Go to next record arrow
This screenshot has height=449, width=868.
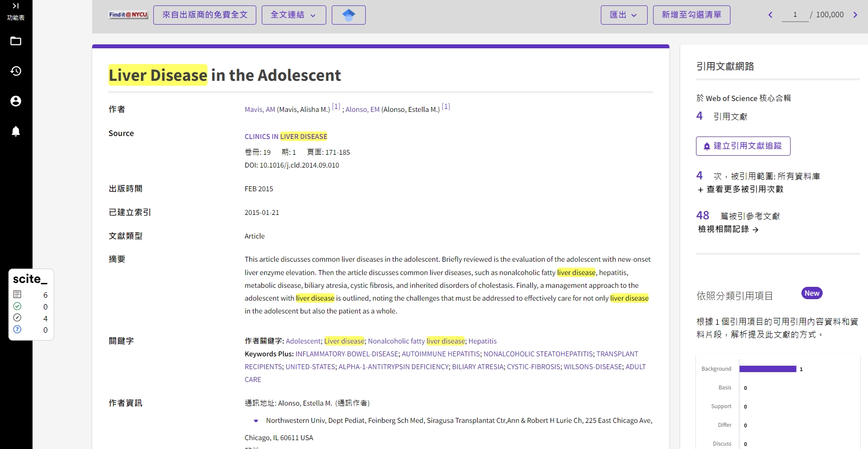855,15
